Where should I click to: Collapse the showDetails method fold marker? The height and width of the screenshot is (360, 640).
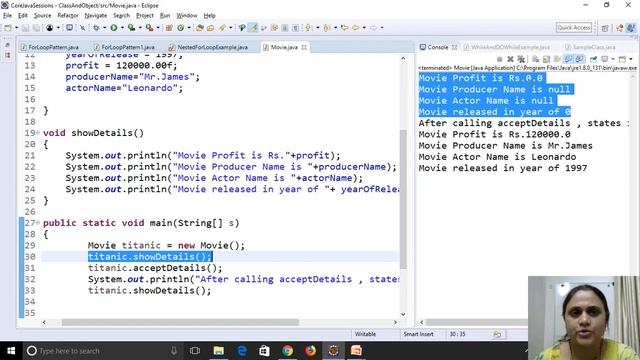pos(38,133)
